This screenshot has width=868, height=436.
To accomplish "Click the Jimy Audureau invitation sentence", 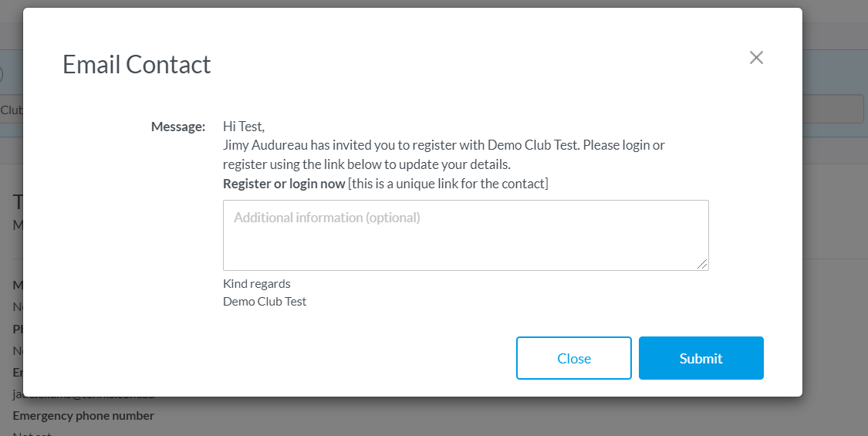I will [444, 154].
